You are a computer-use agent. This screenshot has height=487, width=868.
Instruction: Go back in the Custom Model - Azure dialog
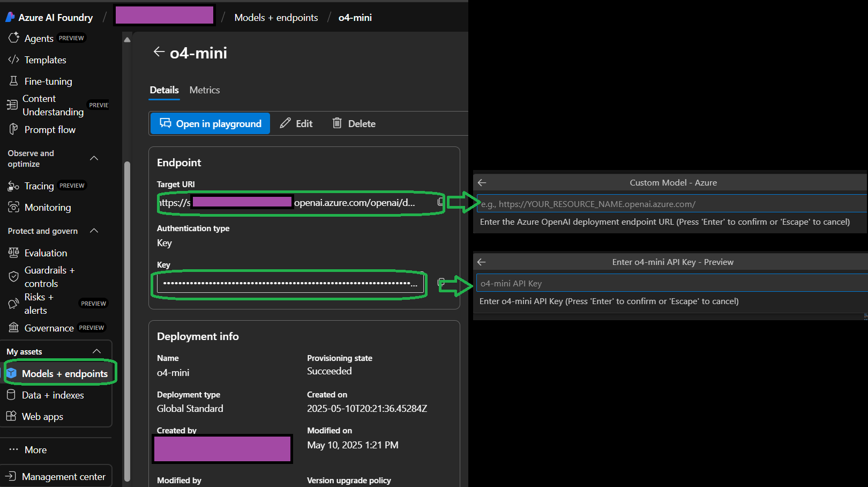[x=482, y=182]
